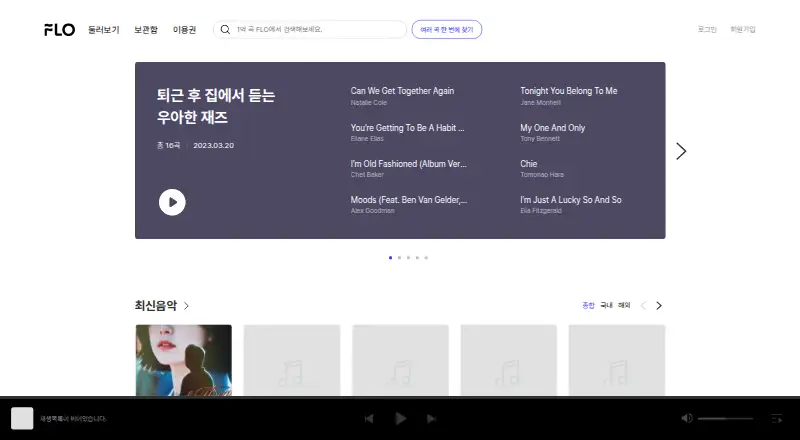
Task: Open the 둘러보기 menu
Action: pyautogui.click(x=104, y=30)
